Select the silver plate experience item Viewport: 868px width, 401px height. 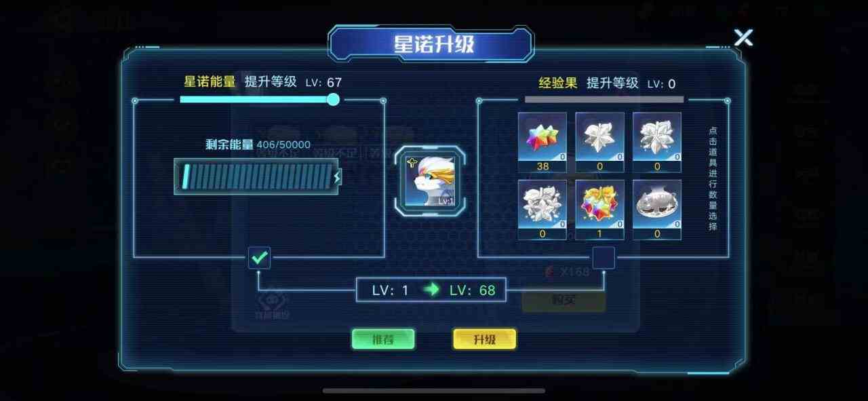657,210
